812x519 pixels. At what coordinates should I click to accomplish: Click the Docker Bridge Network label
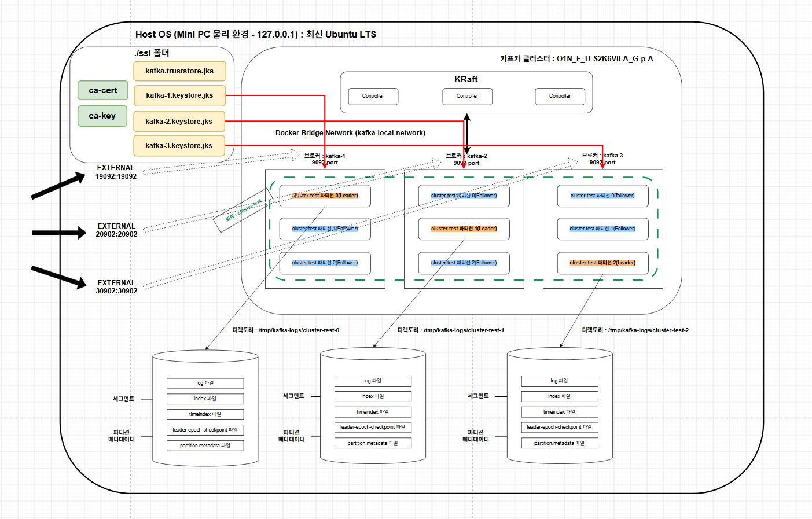pos(350,133)
